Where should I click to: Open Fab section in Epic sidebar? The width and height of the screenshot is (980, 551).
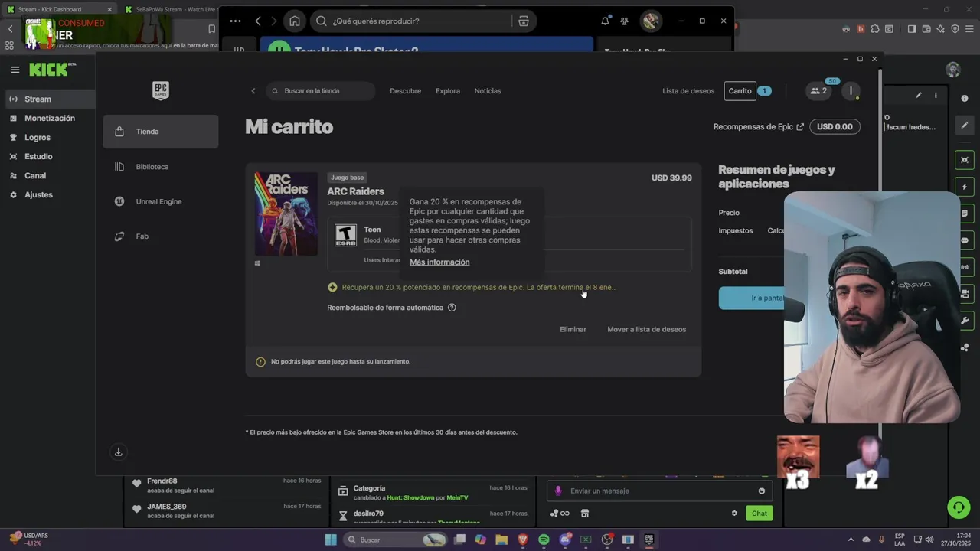[x=161, y=236]
